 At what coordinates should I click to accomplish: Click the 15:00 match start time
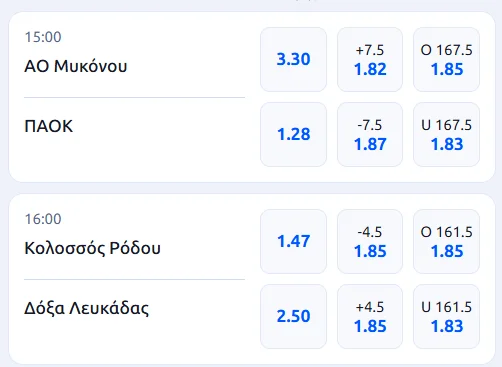[43, 37]
